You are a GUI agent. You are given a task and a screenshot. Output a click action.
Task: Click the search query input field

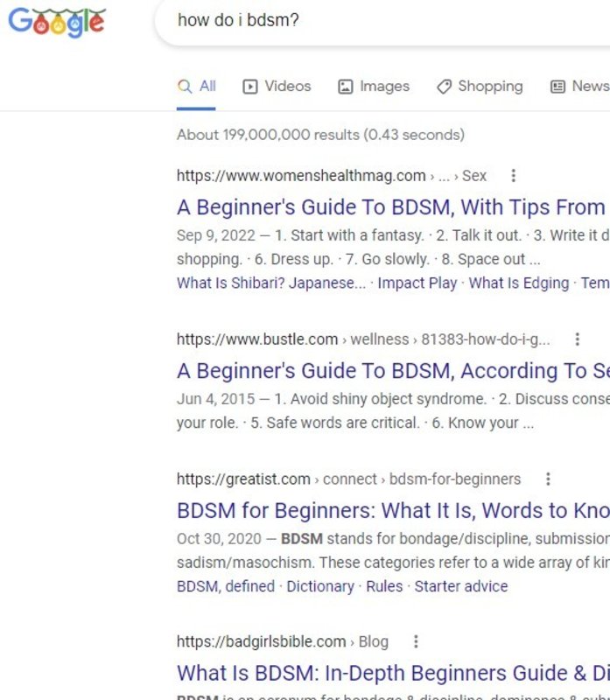coord(385,20)
